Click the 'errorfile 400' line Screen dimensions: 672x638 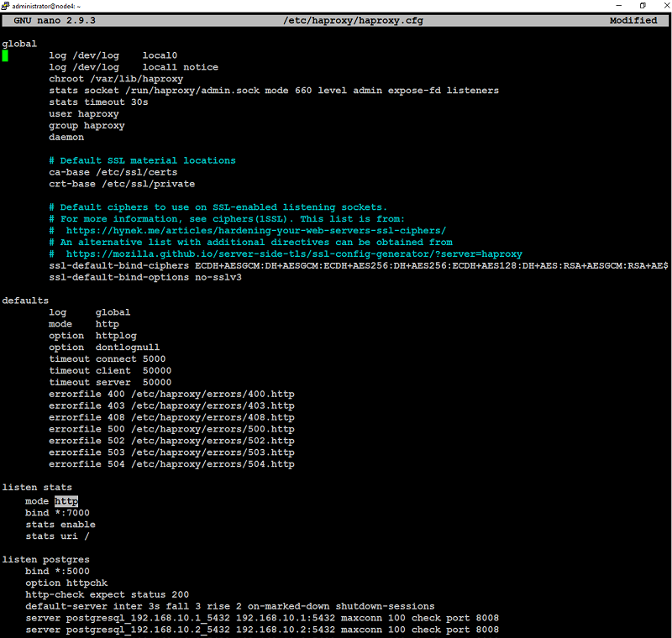(171, 394)
